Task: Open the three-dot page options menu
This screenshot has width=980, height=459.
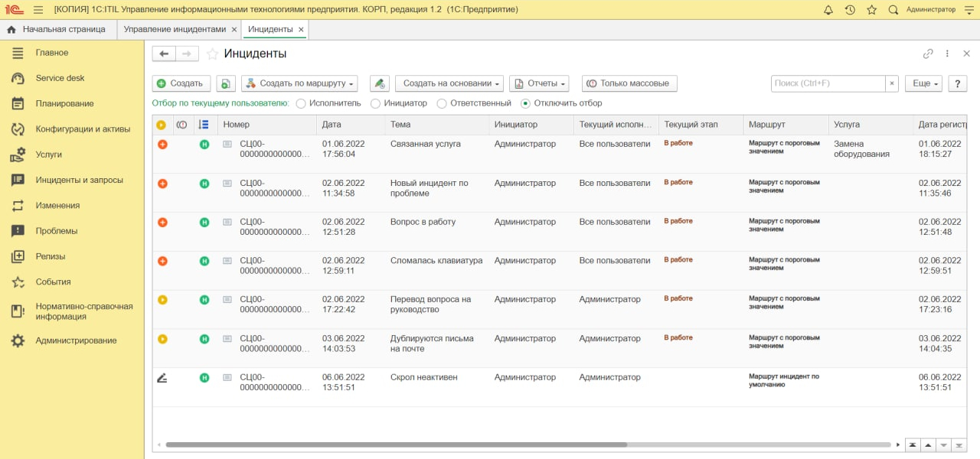Action: pos(947,54)
